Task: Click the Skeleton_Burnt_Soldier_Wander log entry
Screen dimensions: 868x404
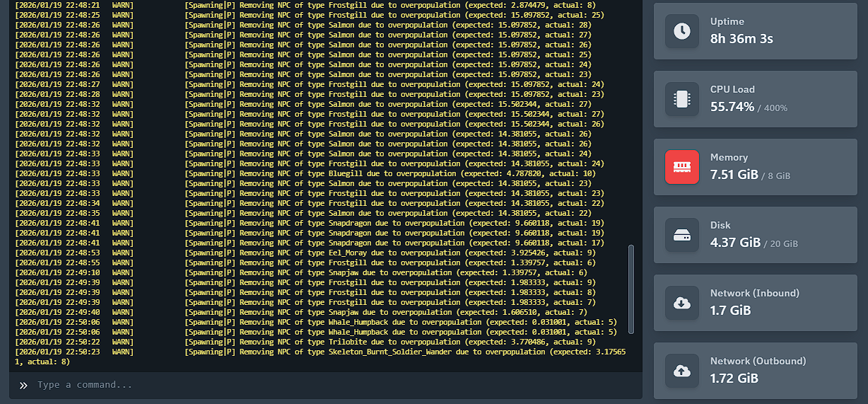Action: (403, 352)
